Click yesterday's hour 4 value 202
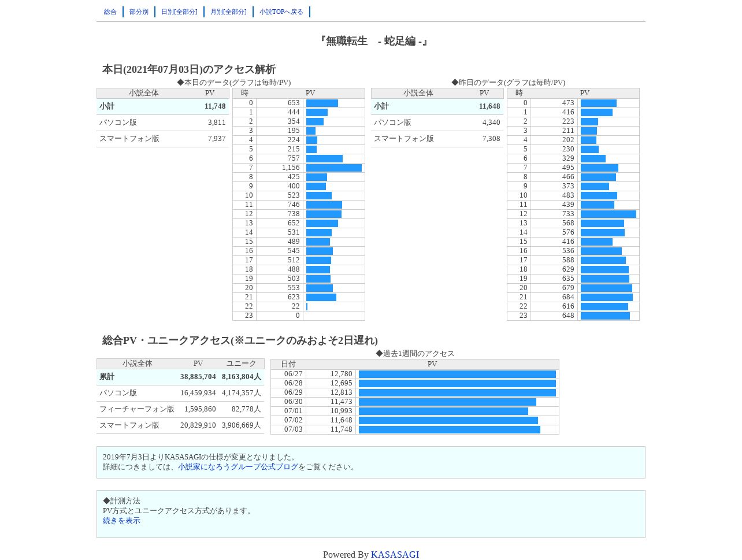Viewport: 742px width, 560px height. [568, 140]
